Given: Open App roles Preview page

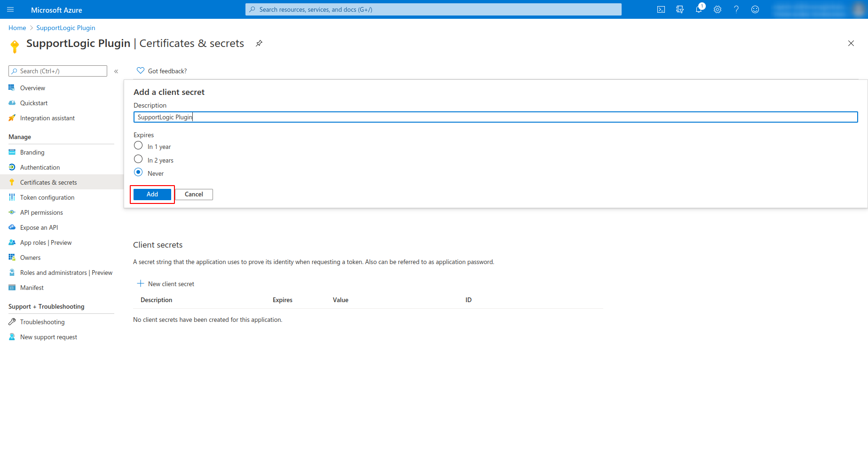Looking at the screenshot, I should pos(46,242).
